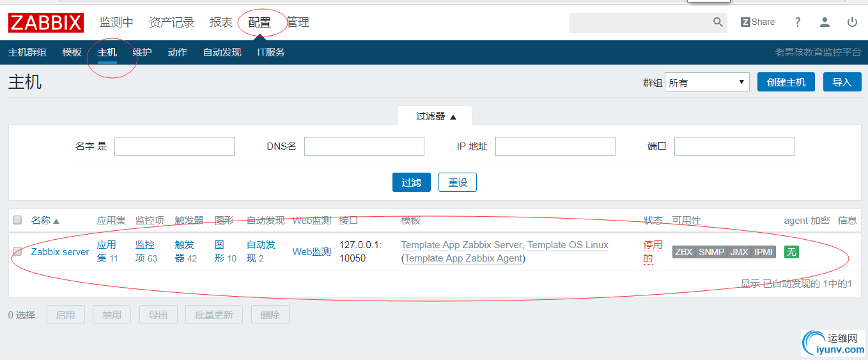Viewport: 868px width, 360px height.
Task: Click the 127.0.0.1: 10050 interface text
Action: [361, 251]
